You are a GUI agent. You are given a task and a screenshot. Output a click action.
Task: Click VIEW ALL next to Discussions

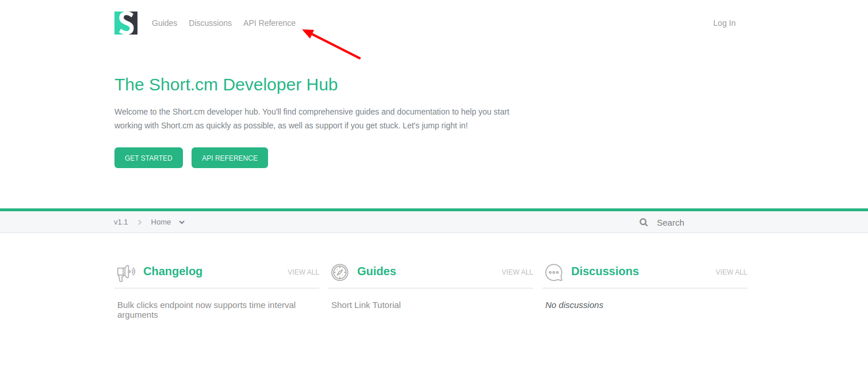[x=731, y=272]
